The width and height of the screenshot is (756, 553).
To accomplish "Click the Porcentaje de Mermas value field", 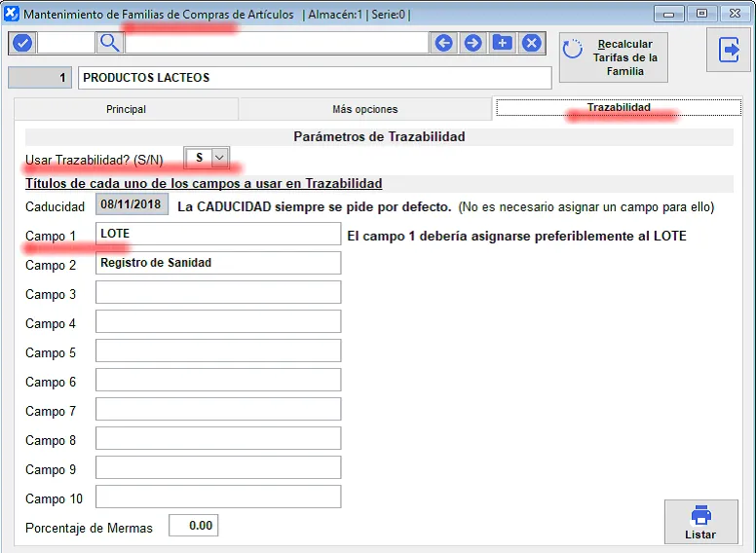I will (193, 526).
